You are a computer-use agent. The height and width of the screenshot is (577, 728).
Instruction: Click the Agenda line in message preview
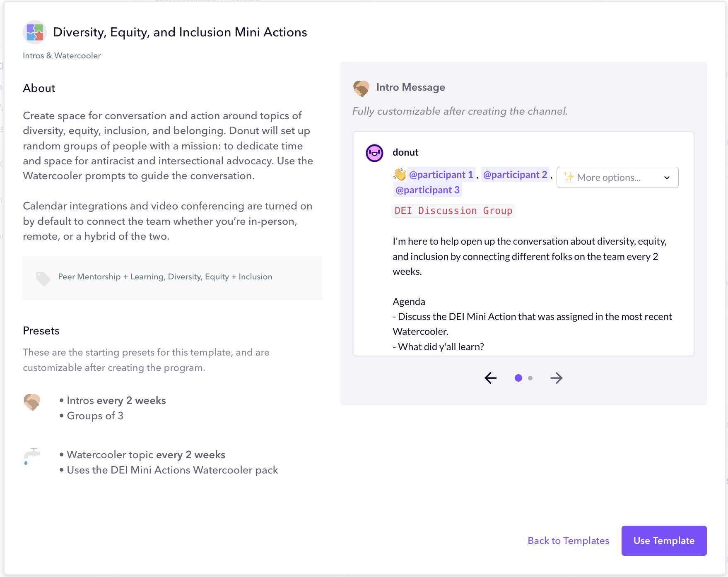[x=409, y=302]
